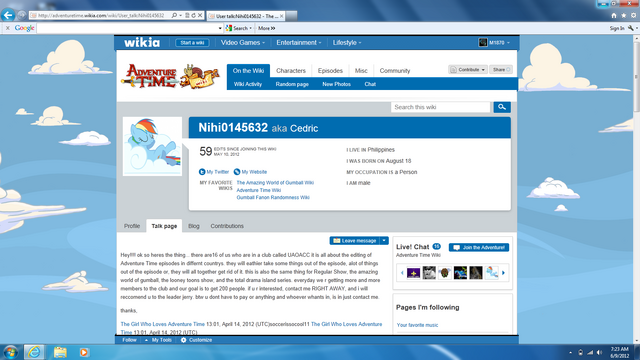Viewport: 640px width, 360px height.
Task: Open the Adventure Time wiki logo
Action: tap(170, 76)
